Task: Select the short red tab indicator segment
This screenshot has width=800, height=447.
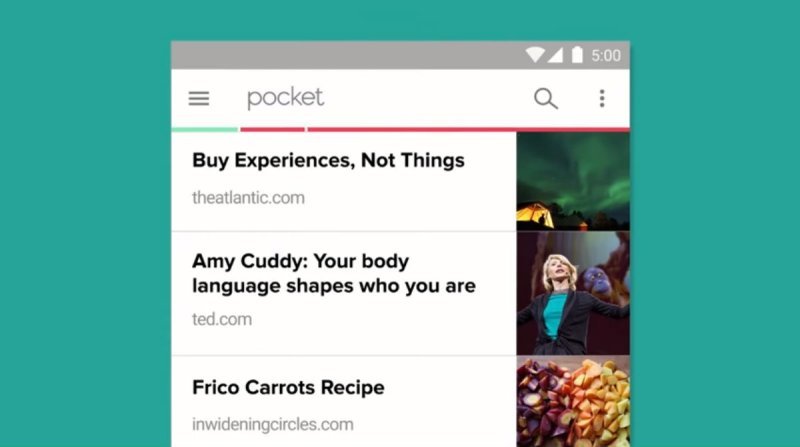Action: click(x=272, y=130)
